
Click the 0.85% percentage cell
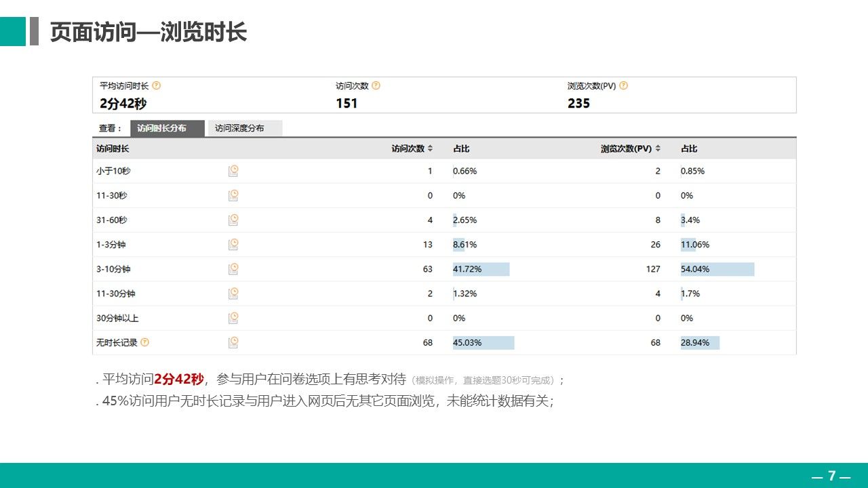(692, 171)
